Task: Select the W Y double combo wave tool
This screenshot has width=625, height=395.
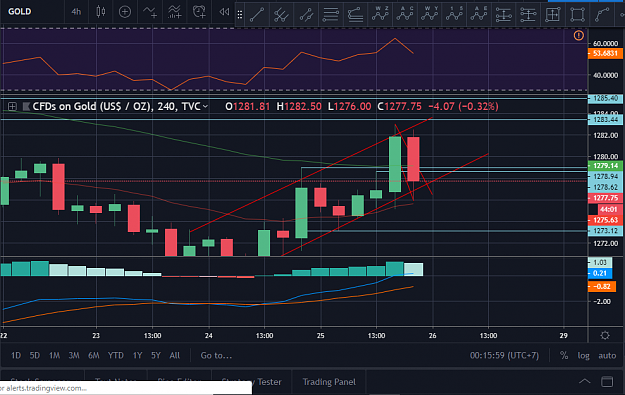Action: (430, 14)
